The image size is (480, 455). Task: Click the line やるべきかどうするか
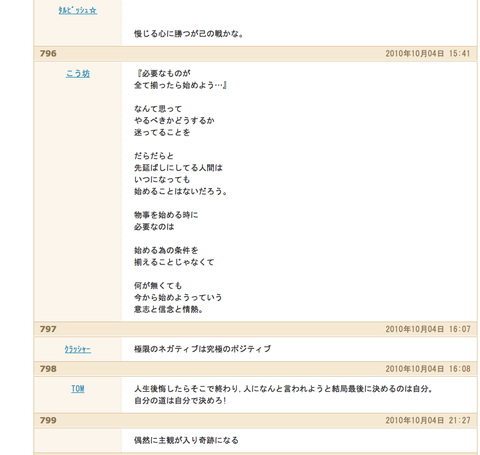tap(174, 121)
